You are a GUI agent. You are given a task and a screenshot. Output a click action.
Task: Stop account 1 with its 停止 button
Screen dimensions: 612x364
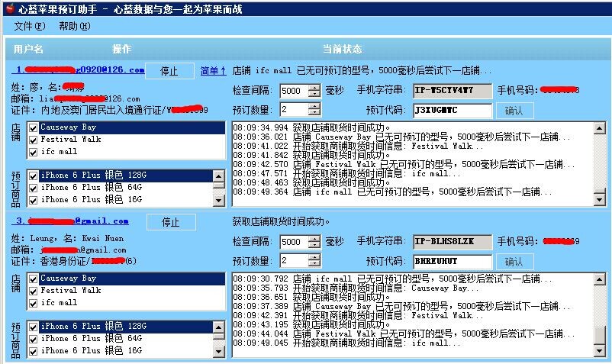tap(169, 71)
